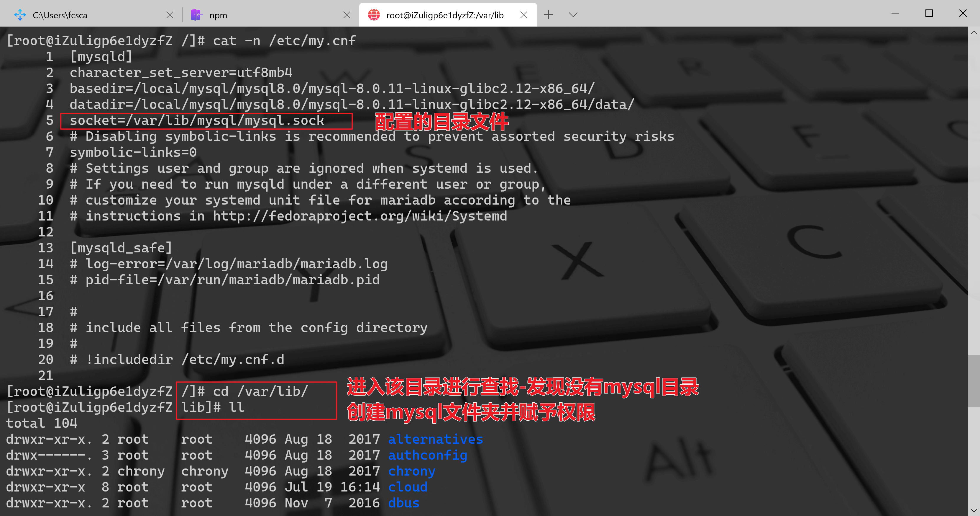Click the basedir= configuration line
This screenshot has height=516, width=980.
click(332, 89)
